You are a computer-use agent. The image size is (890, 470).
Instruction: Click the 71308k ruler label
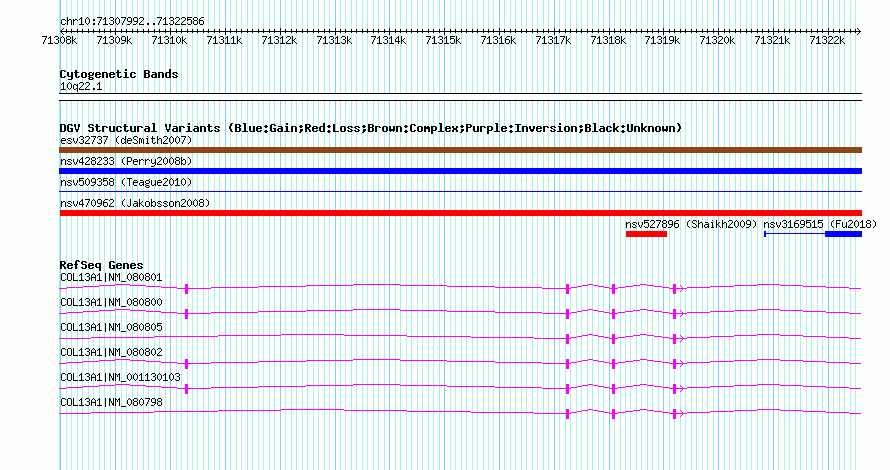tap(60, 40)
